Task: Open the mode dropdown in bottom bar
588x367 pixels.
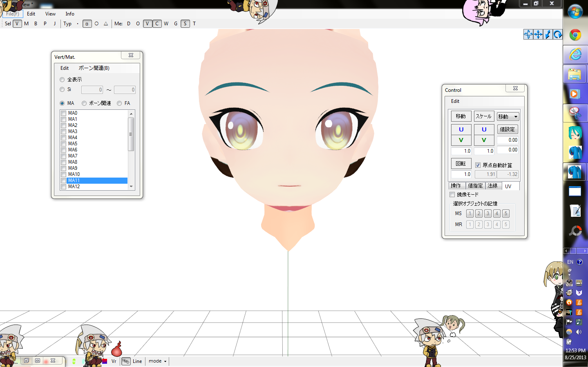Action: click(157, 361)
